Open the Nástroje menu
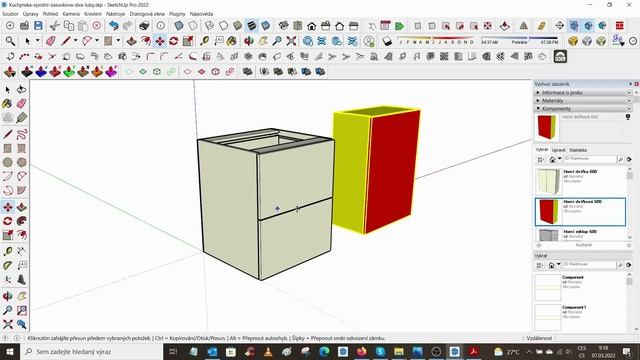The image size is (640, 360). click(116, 14)
